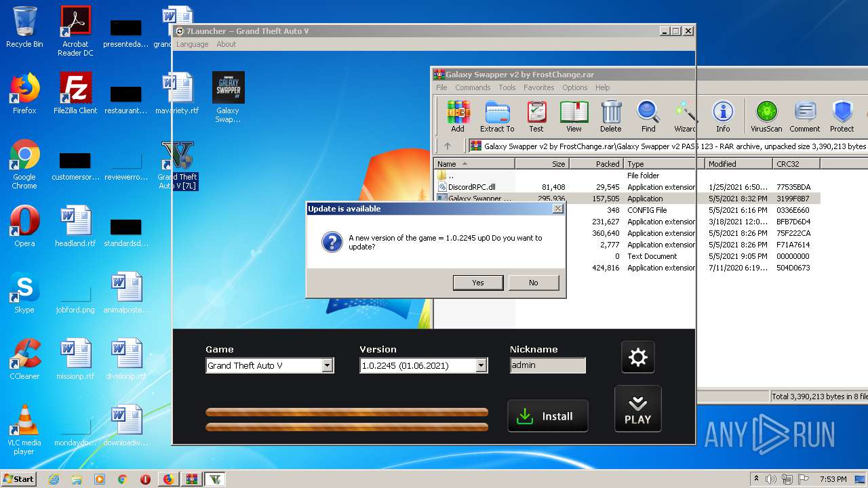Click the Google Chrome desktop icon
Viewport: 868px width, 488px height.
point(24,165)
